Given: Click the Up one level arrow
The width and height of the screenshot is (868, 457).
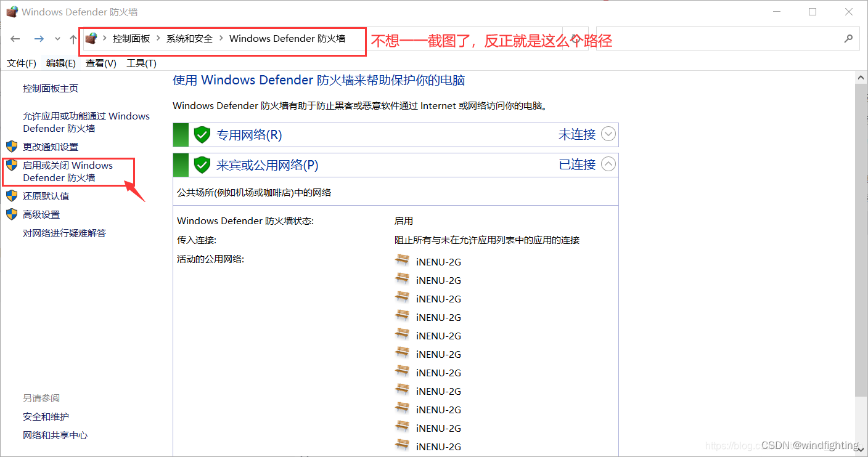Looking at the screenshot, I should [73, 39].
